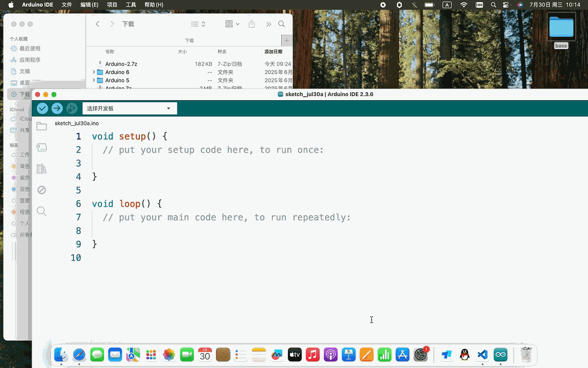Start debugging with the Debug button
588x368 pixels.
click(71, 108)
